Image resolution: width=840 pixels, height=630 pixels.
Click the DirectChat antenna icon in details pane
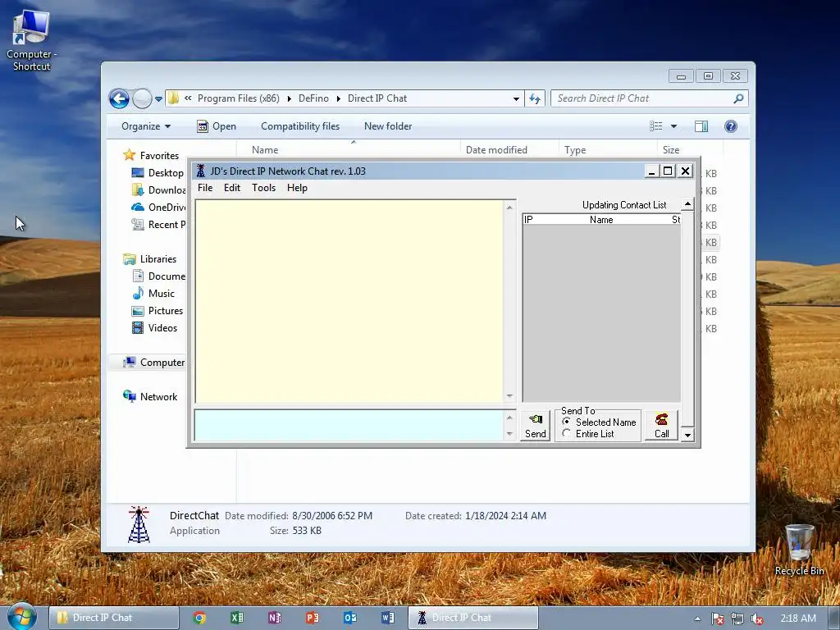point(139,524)
